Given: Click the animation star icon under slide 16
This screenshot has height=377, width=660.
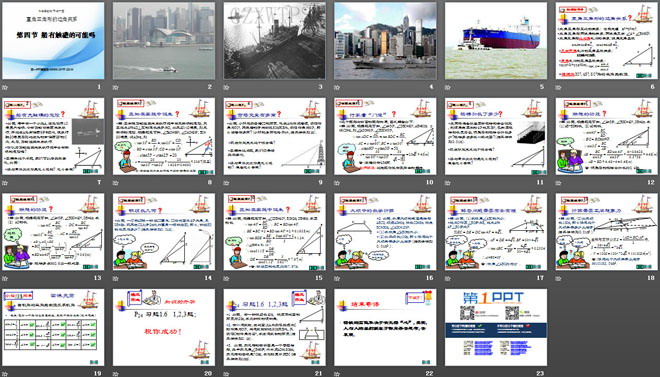Looking at the screenshot, I should click(x=337, y=278).
